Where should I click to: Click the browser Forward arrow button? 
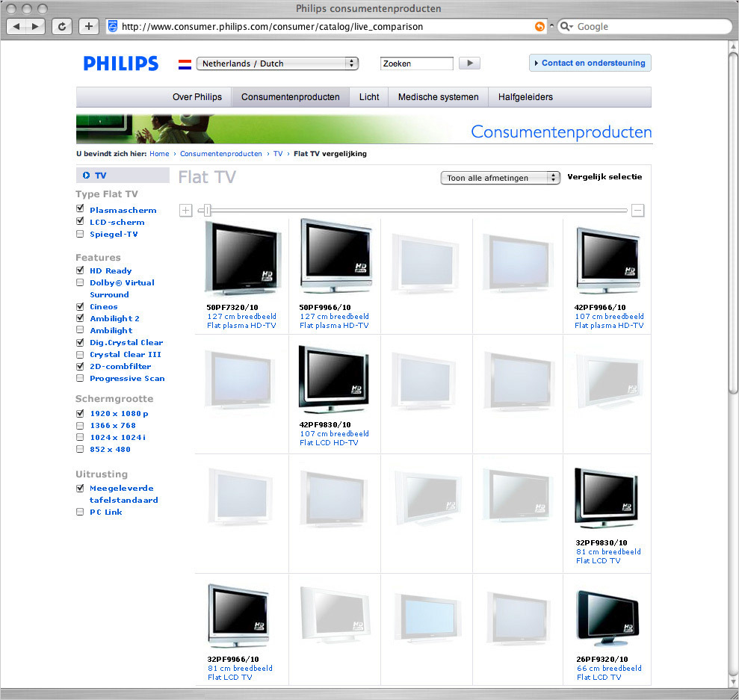[35, 26]
